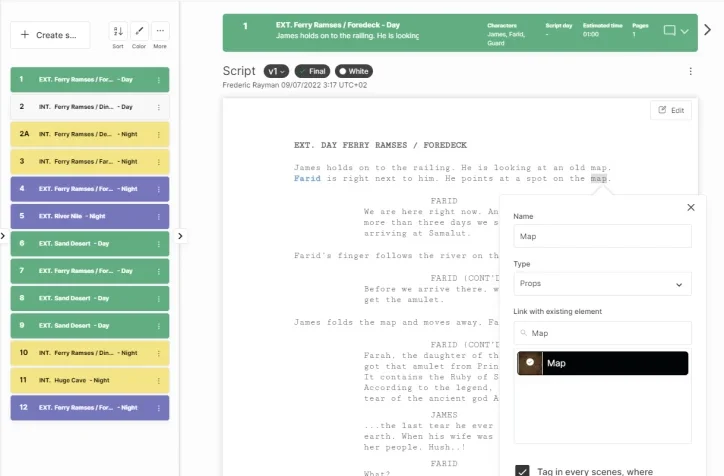This screenshot has width=724, height=476.
Task: Click the Sort scenes icon
Action: coord(118,31)
